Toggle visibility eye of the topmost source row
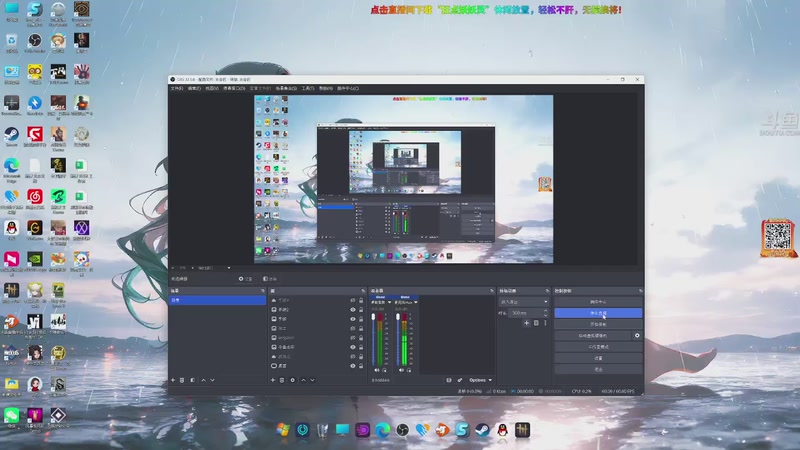Screen dimensions: 800x450 pos(353,300)
